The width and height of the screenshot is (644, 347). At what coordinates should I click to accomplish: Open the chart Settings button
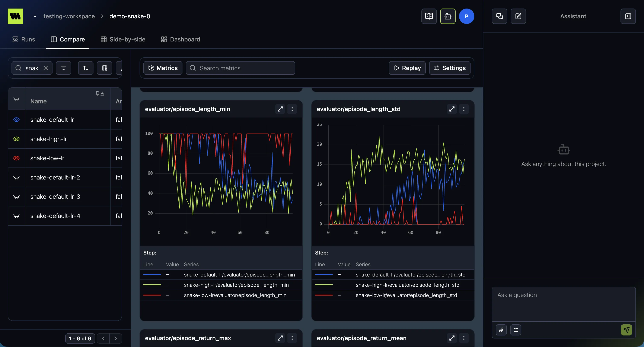(x=450, y=68)
